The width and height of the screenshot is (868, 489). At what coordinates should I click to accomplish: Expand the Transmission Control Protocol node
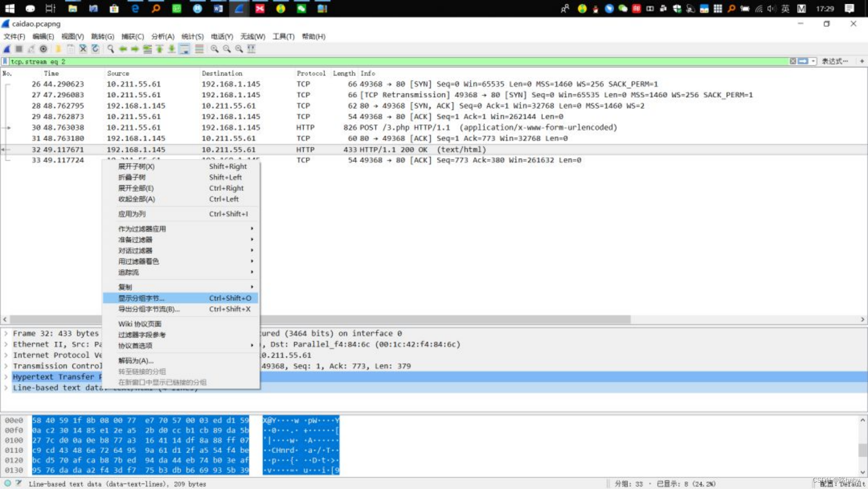(x=6, y=366)
